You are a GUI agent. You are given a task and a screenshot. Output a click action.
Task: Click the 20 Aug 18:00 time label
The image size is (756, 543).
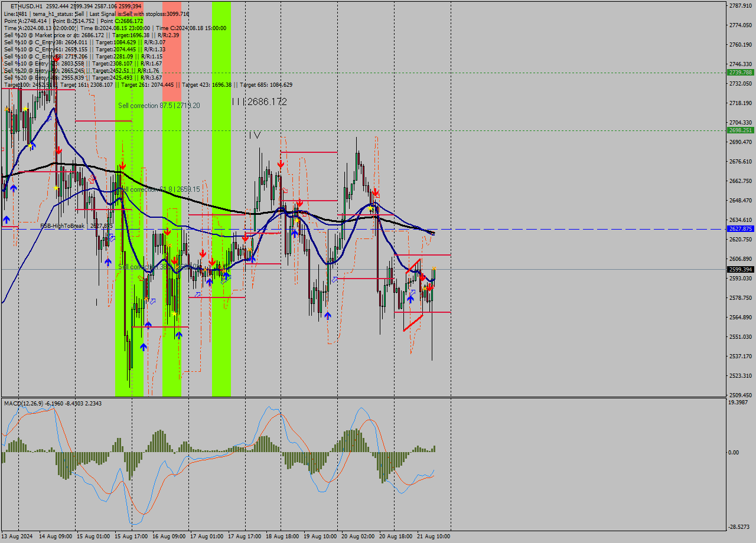tap(396, 537)
